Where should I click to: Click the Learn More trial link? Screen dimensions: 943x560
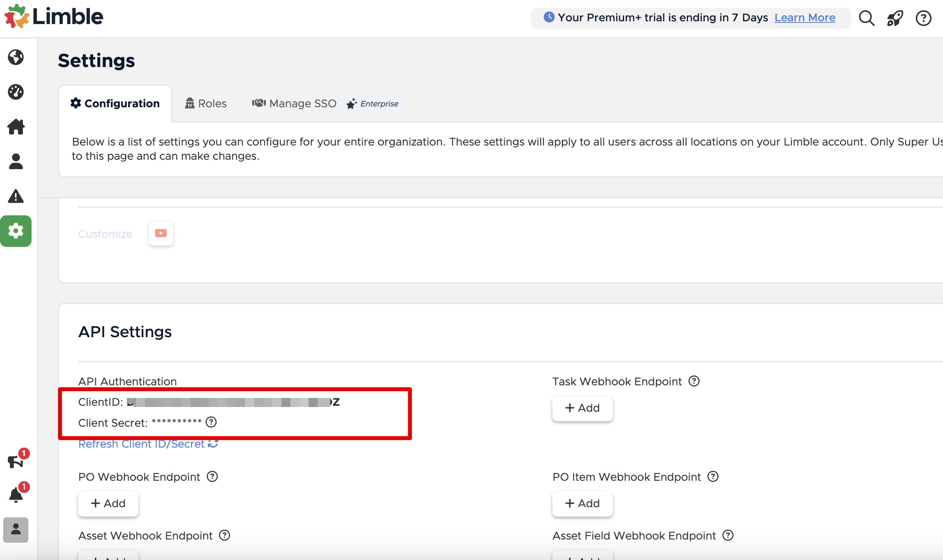coord(805,18)
